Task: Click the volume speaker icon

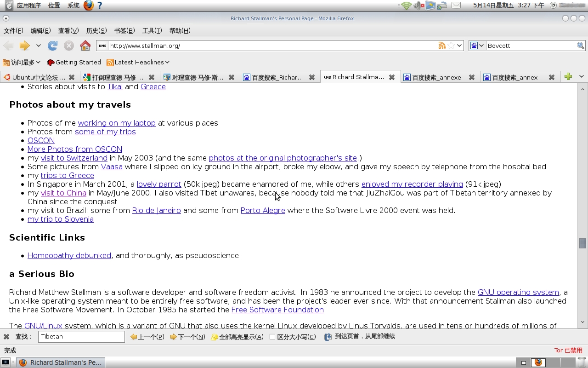Action: [x=418, y=6]
